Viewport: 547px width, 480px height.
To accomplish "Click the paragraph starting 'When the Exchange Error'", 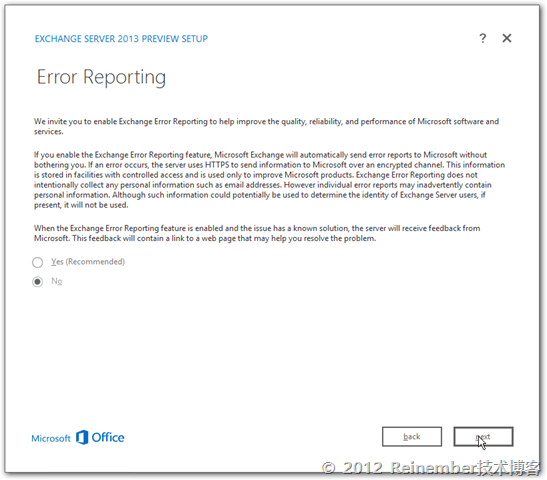I will 257,233.
